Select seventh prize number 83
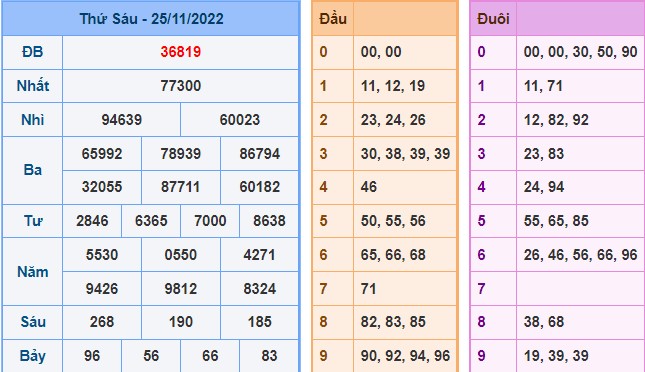645x372 pixels. point(269,356)
